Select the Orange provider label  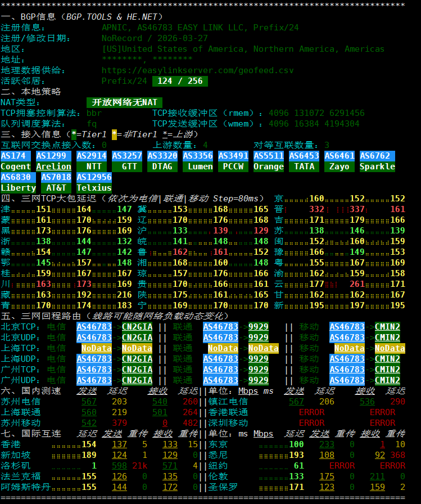[x=269, y=166]
